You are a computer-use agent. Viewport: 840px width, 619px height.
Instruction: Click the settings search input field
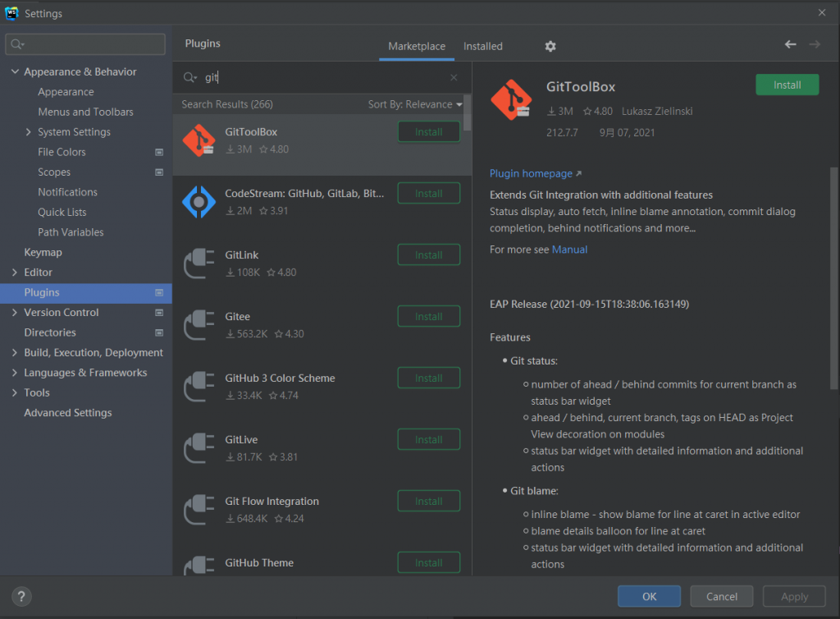point(85,44)
